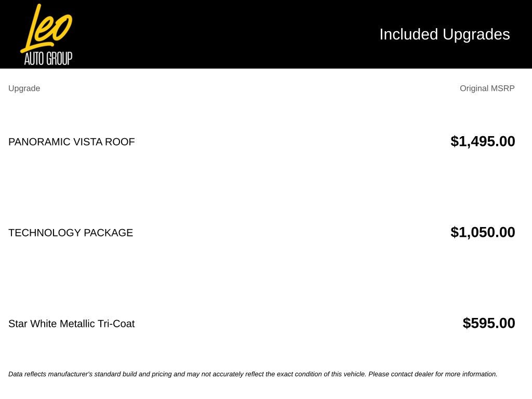Image resolution: width=532 pixels, height=399 pixels.
Task: Select the TECHNOLOGY PACKAGE item
Action: coord(71,233)
